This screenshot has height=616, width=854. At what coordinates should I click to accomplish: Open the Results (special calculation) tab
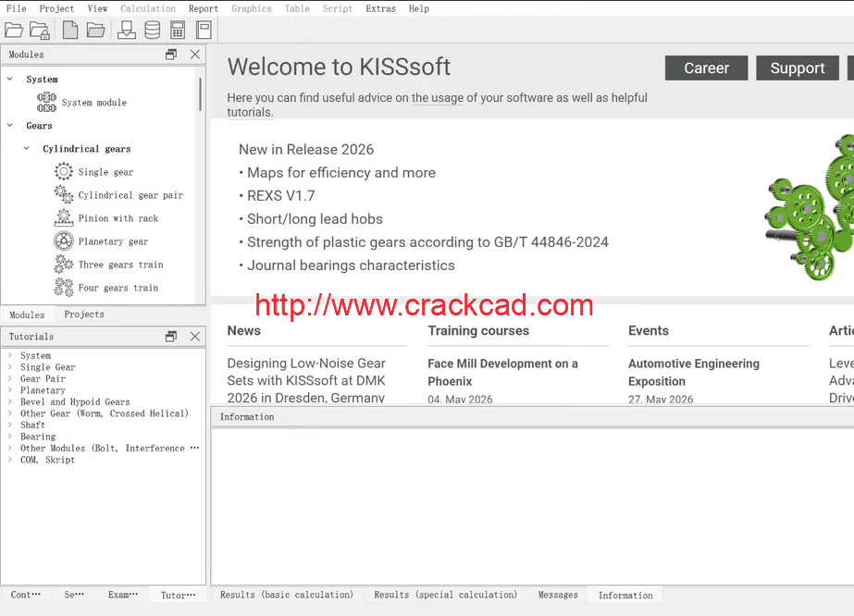pos(446,595)
